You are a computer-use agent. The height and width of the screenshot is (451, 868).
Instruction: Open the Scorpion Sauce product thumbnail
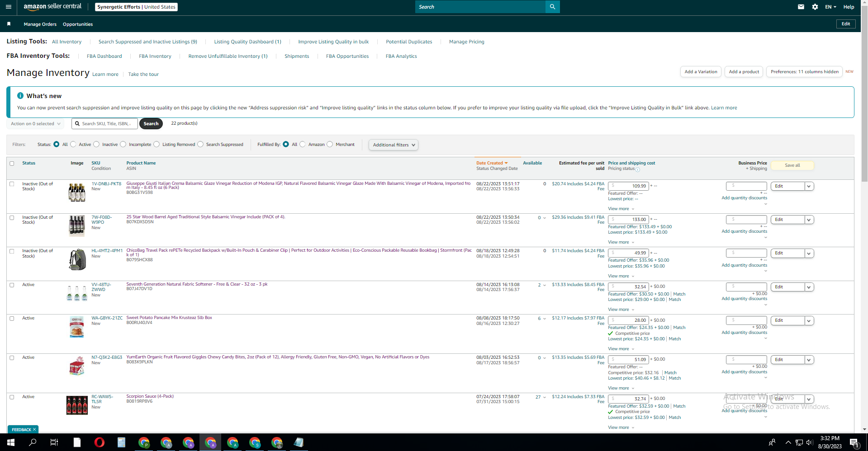77,405
